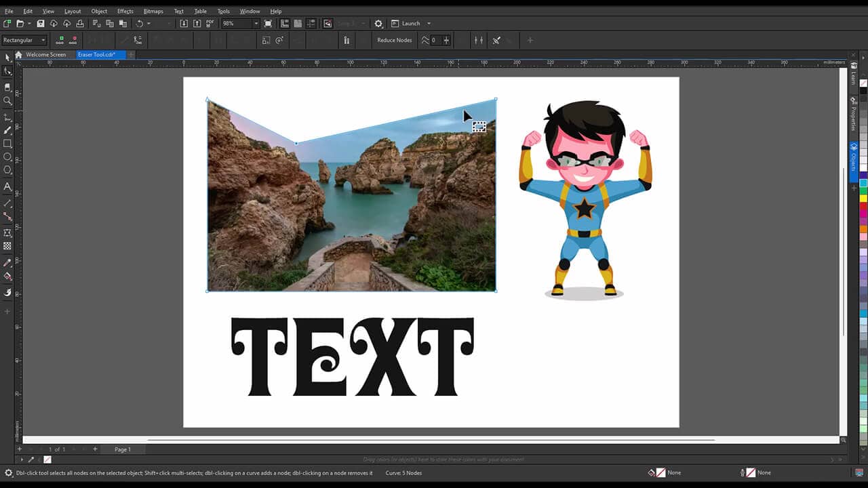Image resolution: width=868 pixels, height=488 pixels.
Task: Select the Zoom magnifier tool
Action: (7, 100)
